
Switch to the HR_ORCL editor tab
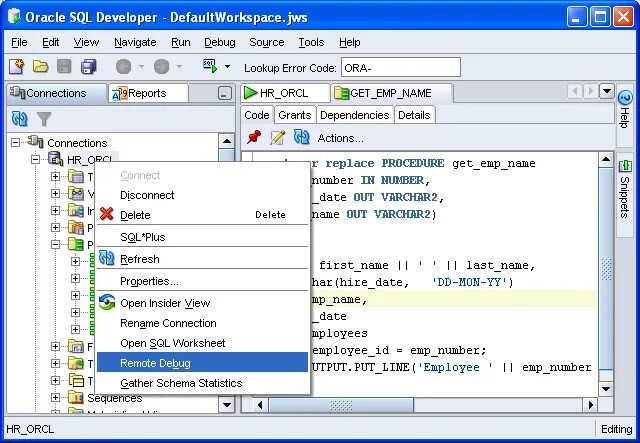pyautogui.click(x=284, y=93)
